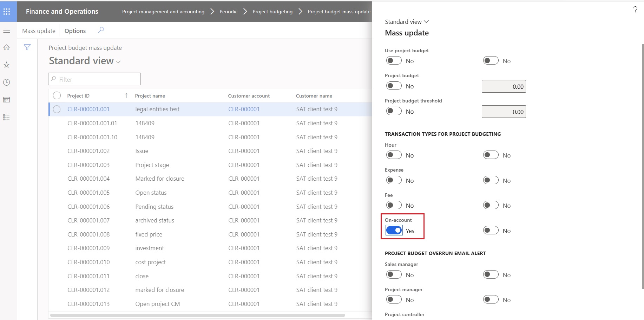Screen dimensions: 644x320
Task: Turn off the On-account Yes switch
Action: (x=394, y=231)
